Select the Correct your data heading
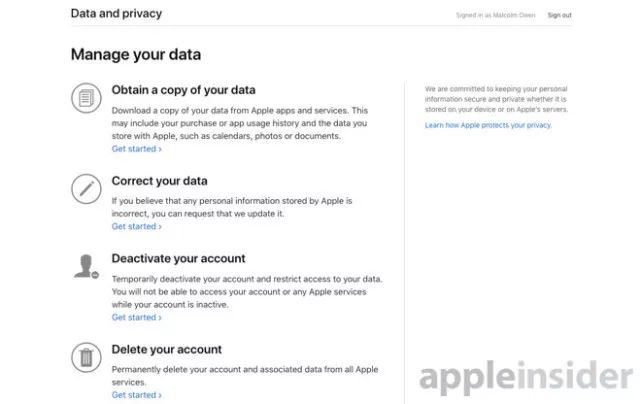Image resolution: width=641 pixels, height=404 pixels. (160, 181)
